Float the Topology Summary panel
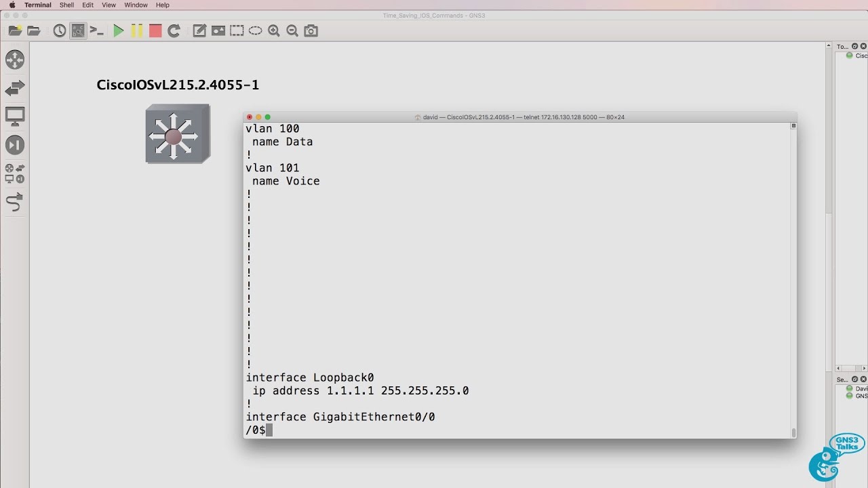This screenshot has height=488, width=868. click(855, 46)
